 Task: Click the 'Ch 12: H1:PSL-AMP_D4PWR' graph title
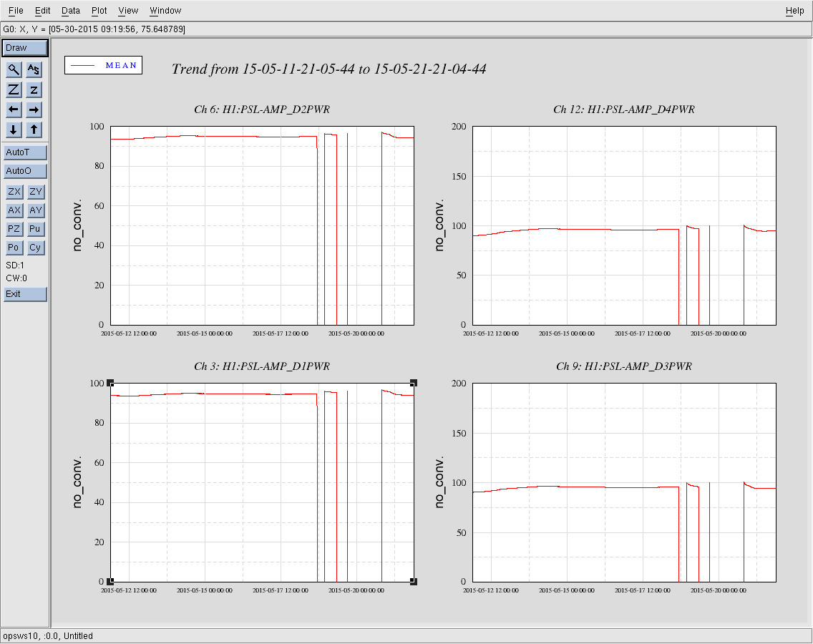tap(624, 109)
